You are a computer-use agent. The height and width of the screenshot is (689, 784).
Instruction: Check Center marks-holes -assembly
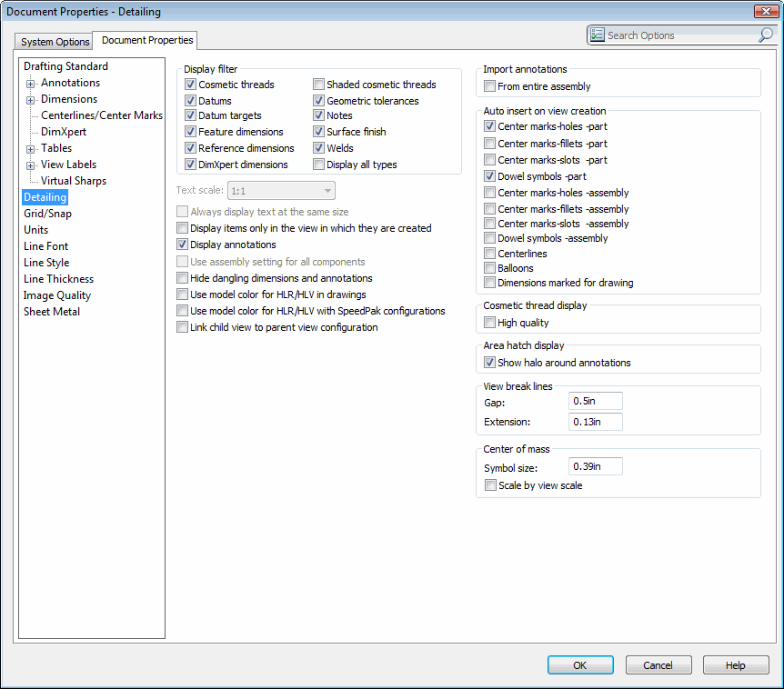pyautogui.click(x=489, y=193)
